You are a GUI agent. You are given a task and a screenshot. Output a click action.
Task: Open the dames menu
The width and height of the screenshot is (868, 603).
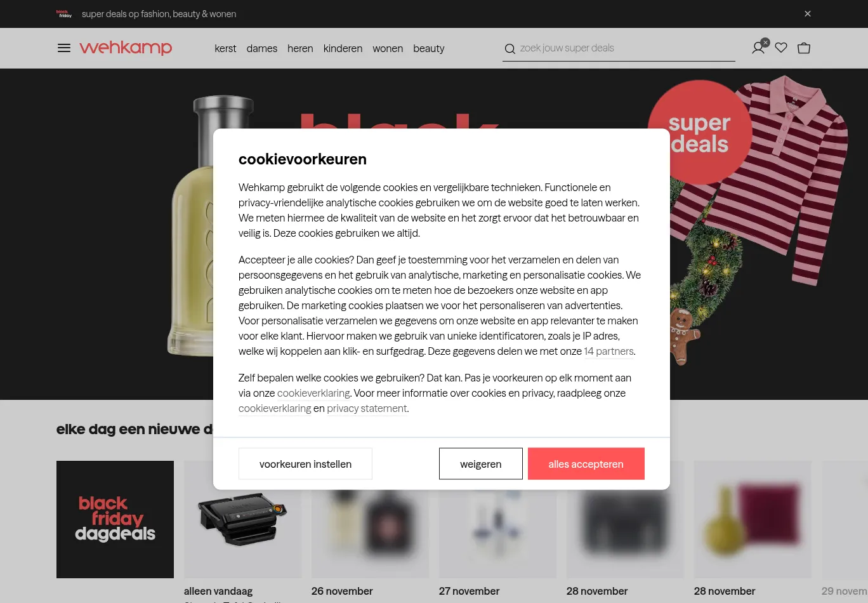click(x=262, y=48)
